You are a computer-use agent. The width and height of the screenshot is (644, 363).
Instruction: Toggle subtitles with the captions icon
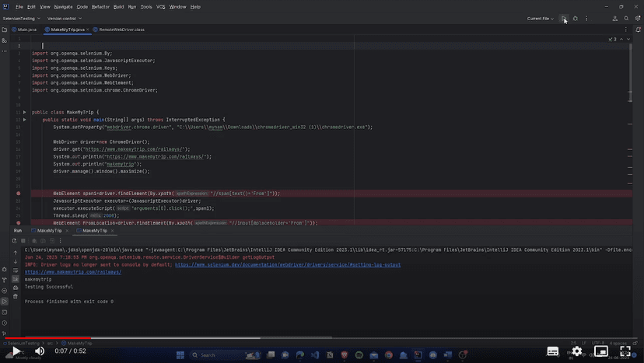[x=553, y=351]
